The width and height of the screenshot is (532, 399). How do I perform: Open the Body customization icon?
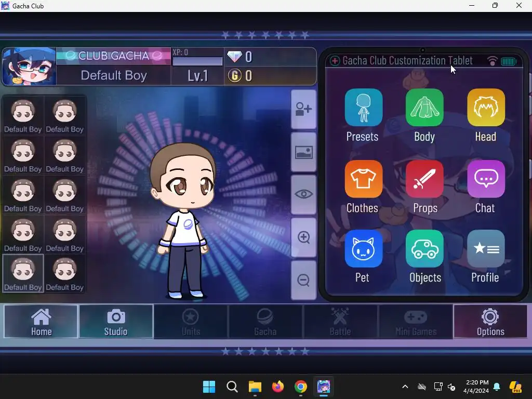pos(424,108)
